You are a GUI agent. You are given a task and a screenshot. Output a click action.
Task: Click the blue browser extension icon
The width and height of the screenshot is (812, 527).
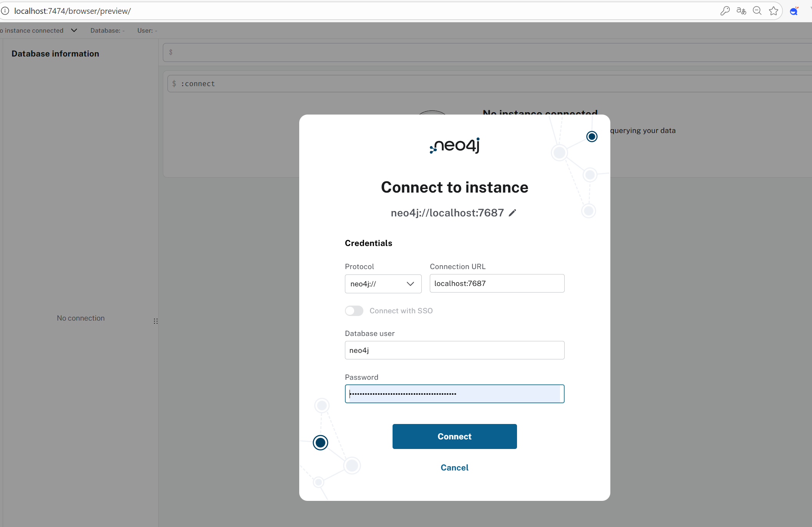pyautogui.click(x=794, y=11)
